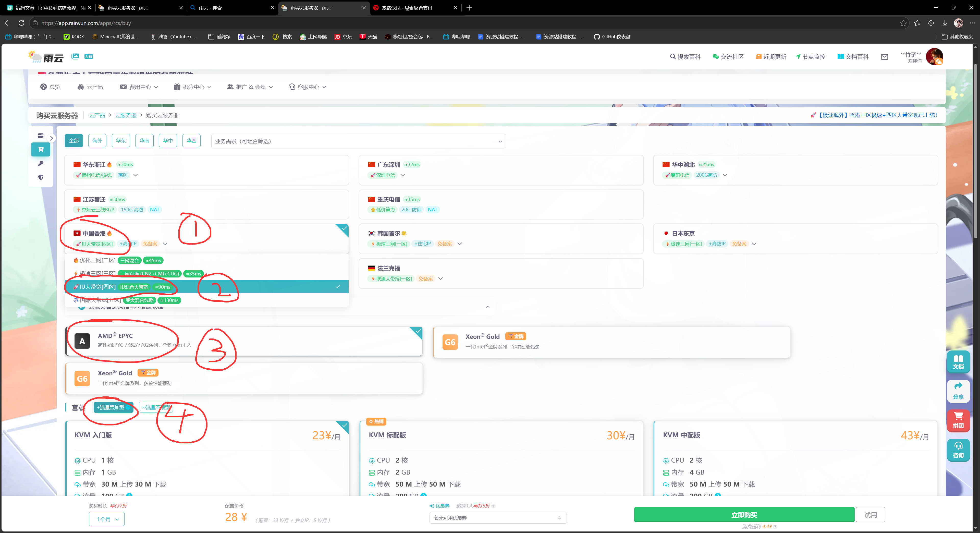
Task: Open the 拼团 floating button
Action: tap(958, 421)
